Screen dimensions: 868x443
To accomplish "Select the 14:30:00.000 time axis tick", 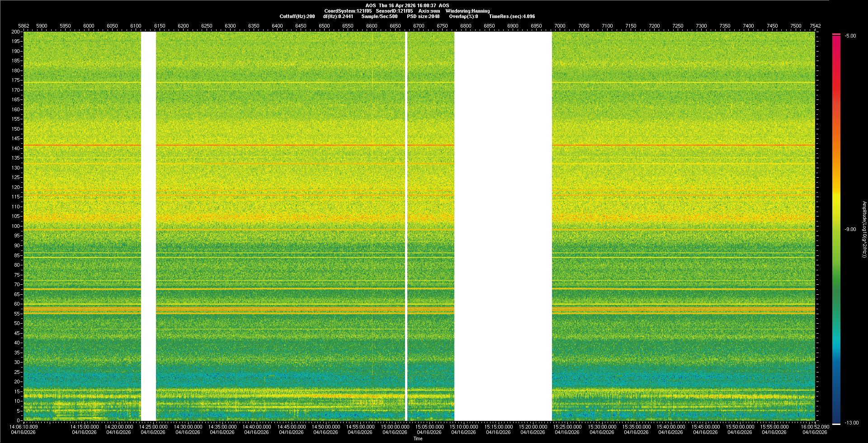I will [188, 427].
